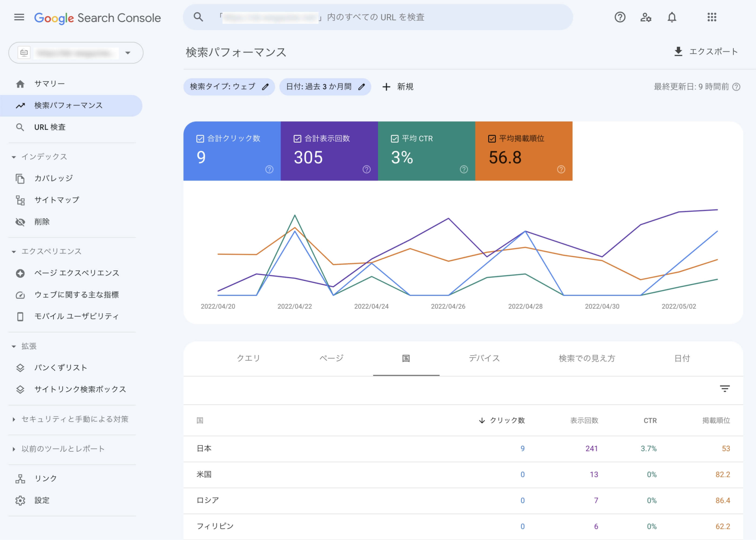Click the フィリピン country row
The width and height of the screenshot is (756, 540).
coord(463,526)
